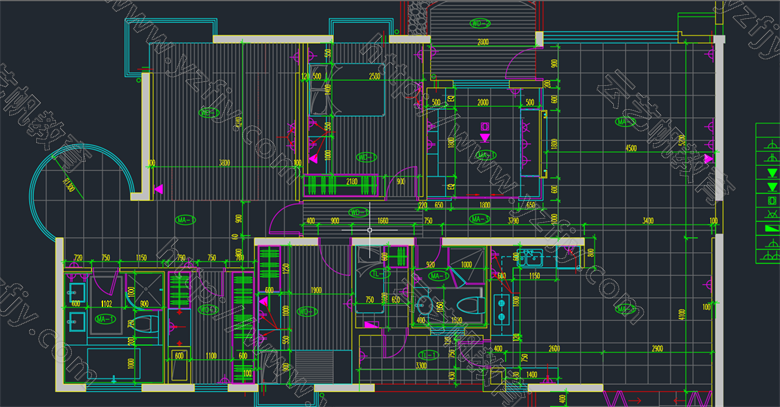This screenshot has width=780, height=407.
Task: Pick the two-burner cooktop symbol in the kitchen
Action: click(x=501, y=309)
